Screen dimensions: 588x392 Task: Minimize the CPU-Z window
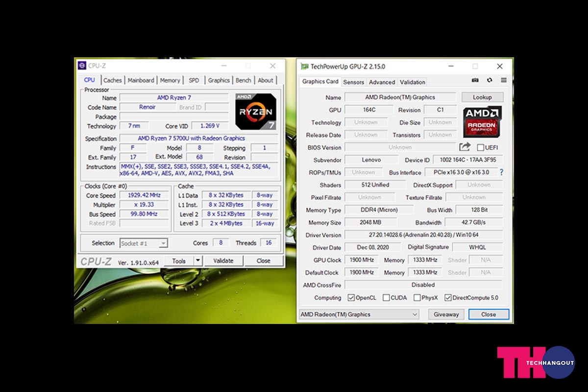[223, 66]
